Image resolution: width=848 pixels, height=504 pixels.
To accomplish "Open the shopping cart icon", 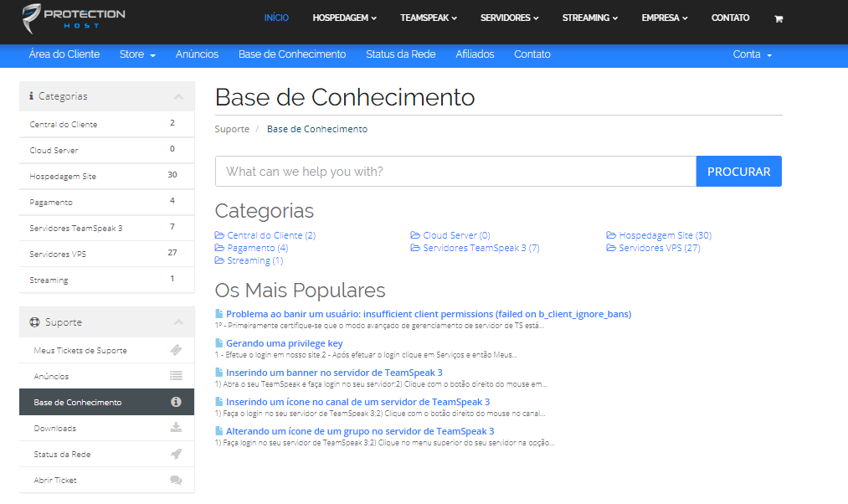I will click(x=779, y=19).
